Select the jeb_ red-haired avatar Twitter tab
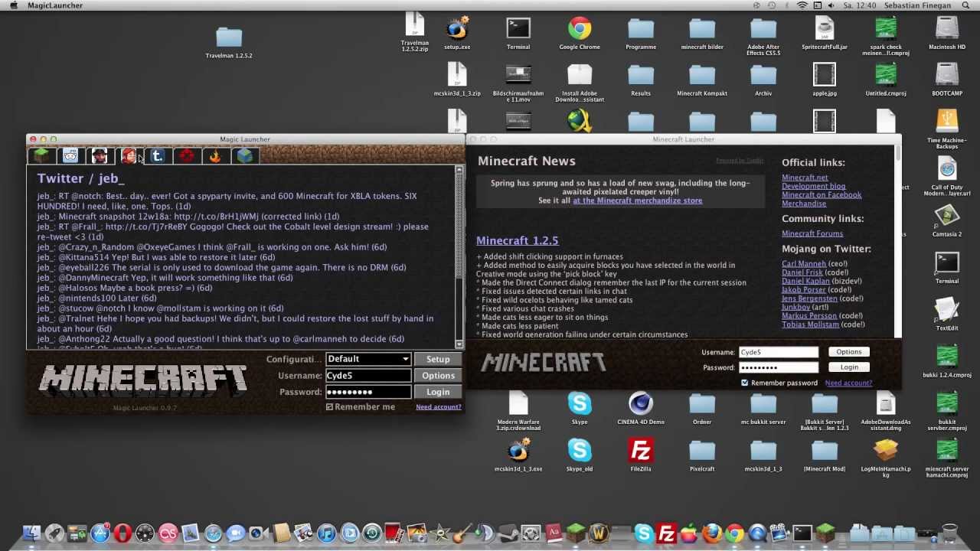The width and height of the screenshot is (980, 551). pos(129,156)
